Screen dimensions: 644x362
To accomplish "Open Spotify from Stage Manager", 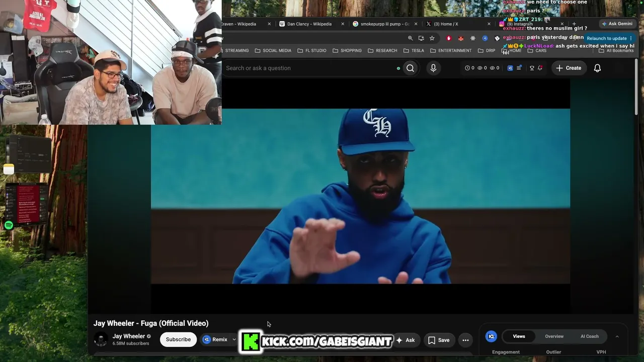I will coord(9,225).
